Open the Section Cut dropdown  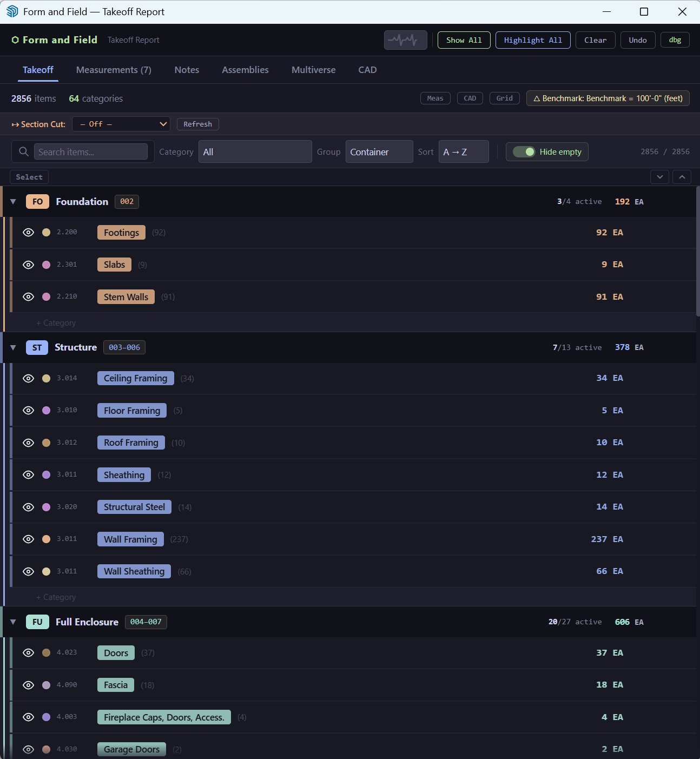tap(121, 124)
